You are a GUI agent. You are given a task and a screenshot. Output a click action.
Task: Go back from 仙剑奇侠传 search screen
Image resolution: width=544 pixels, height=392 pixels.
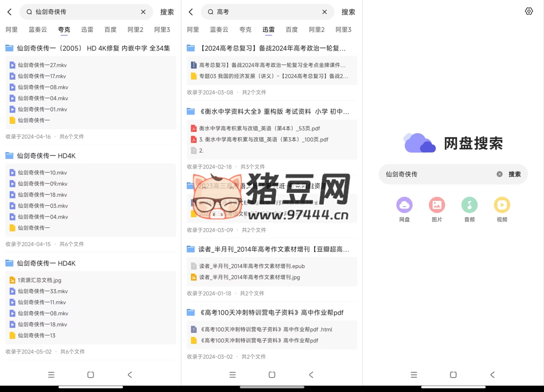coord(10,12)
